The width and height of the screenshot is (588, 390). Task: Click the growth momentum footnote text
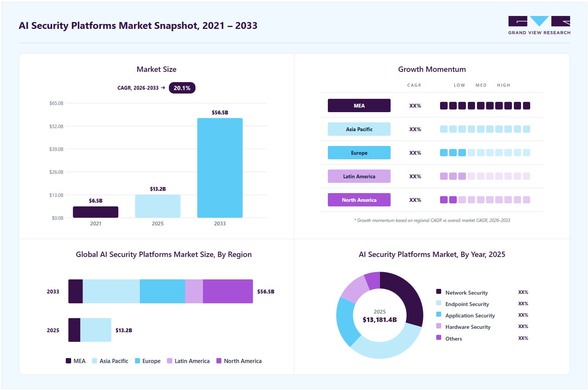(432, 220)
